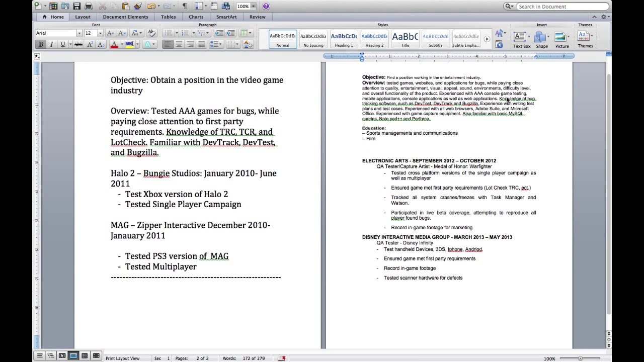Toggle Underline formatting
This screenshot has width=644, height=362.
(x=62, y=44)
